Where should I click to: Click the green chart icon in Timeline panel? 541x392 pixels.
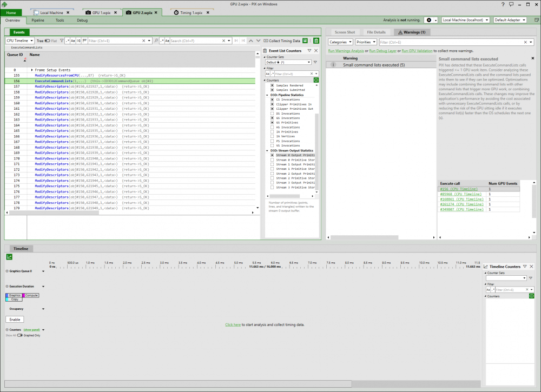(8, 258)
